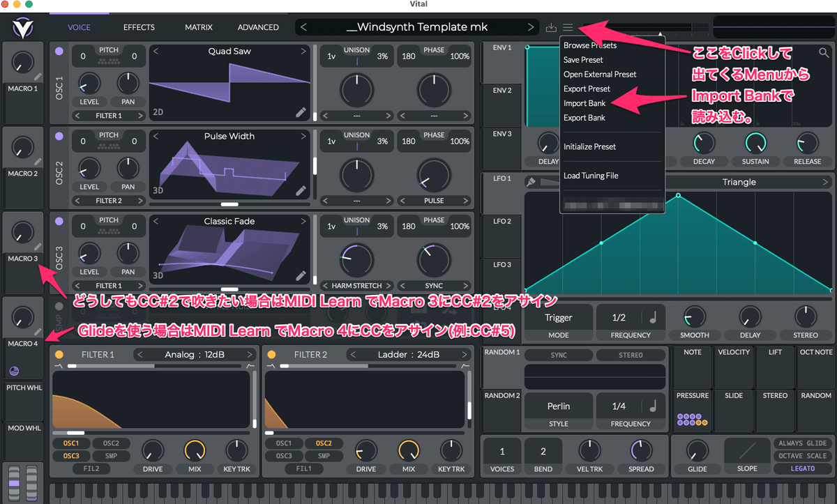Click the OSC 2 wavetable edit pencil
837x504 pixels.
click(301, 190)
